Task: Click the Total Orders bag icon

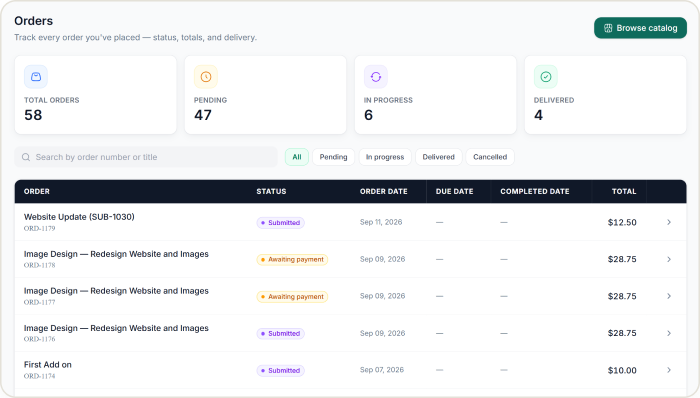Action: click(36, 77)
